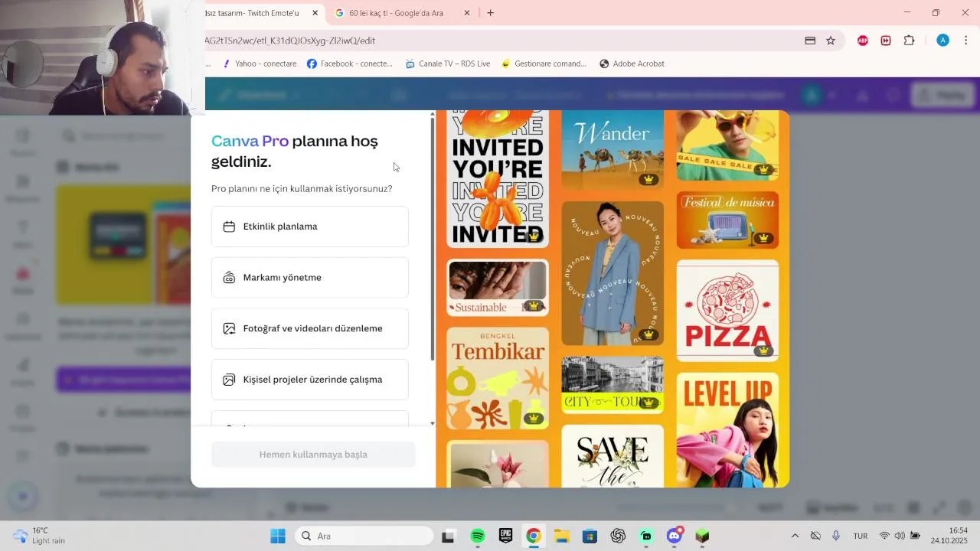Click the microphone icon in system tray
This screenshot has width=980, height=551.
point(836,536)
